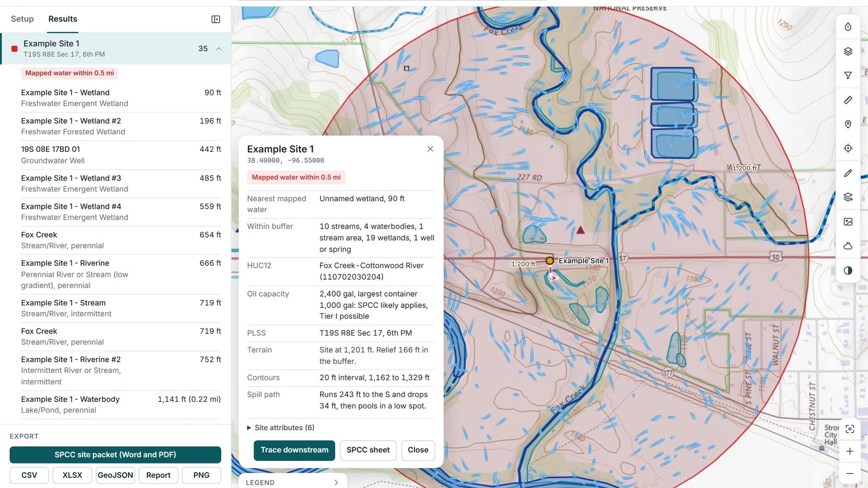Screen dimensions: 868x488
Task: Generate the Report export
Action: click(158, 475)
